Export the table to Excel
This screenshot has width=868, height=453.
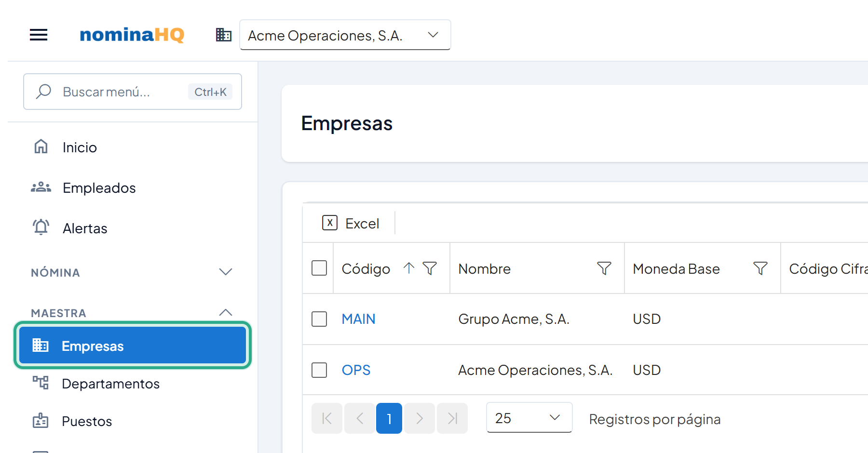351,223
